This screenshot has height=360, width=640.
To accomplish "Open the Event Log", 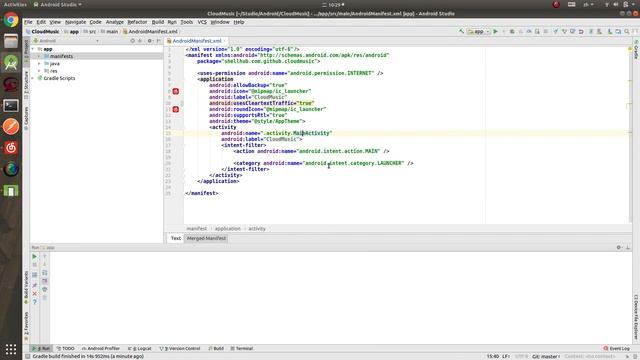I will click(616, 349).
